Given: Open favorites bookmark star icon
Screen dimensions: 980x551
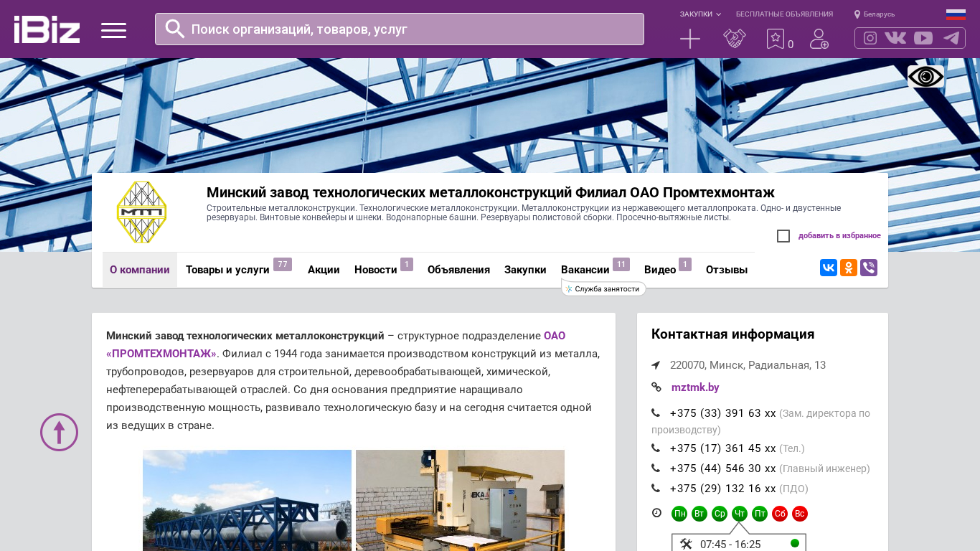Looking at the screenshot, I should click(x=776, y=39).
